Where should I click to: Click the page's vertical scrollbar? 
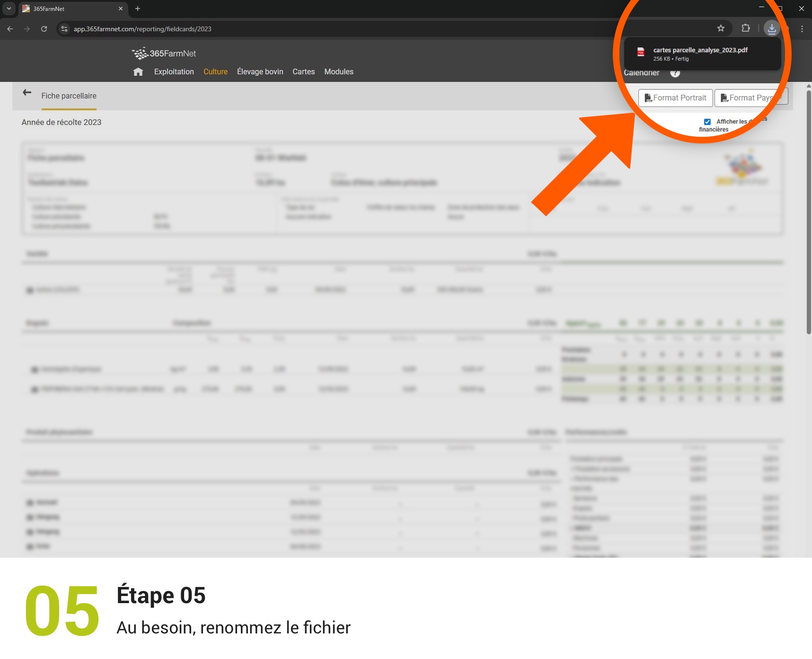(809, 213)
